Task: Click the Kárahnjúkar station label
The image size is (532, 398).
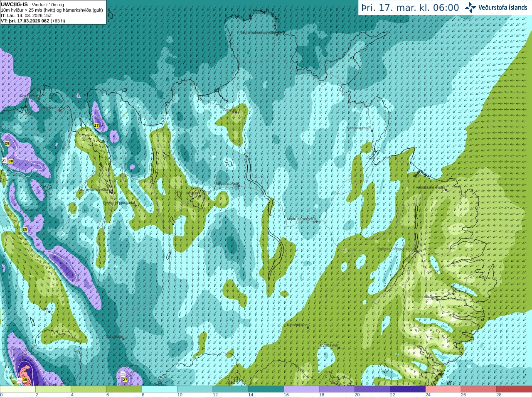Action: click(x=297, y=325)
